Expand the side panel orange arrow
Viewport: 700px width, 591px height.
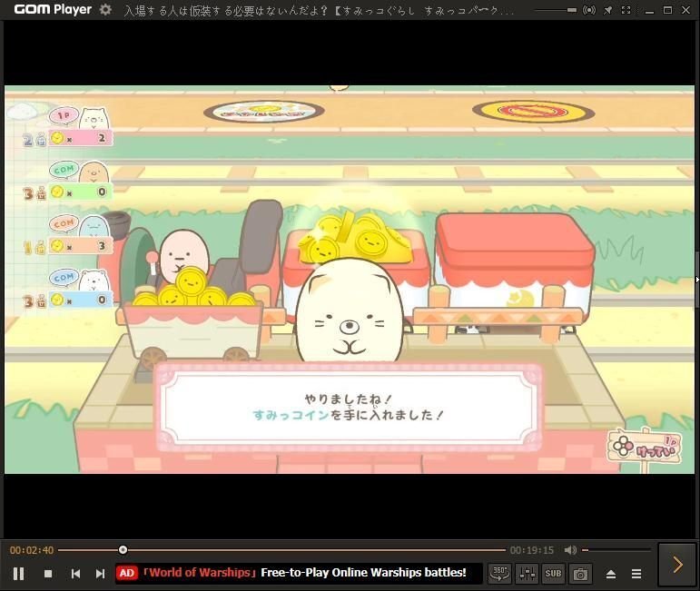[677, 565]
